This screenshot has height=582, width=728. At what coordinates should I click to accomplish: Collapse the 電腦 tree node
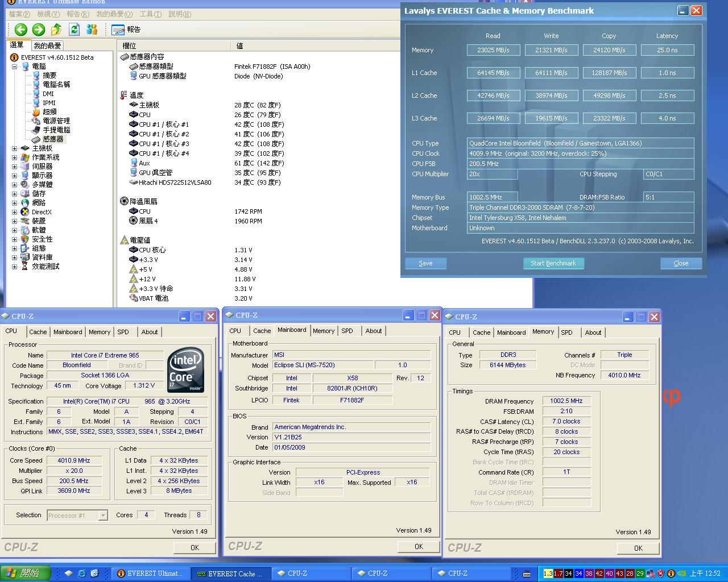[15, 66]
